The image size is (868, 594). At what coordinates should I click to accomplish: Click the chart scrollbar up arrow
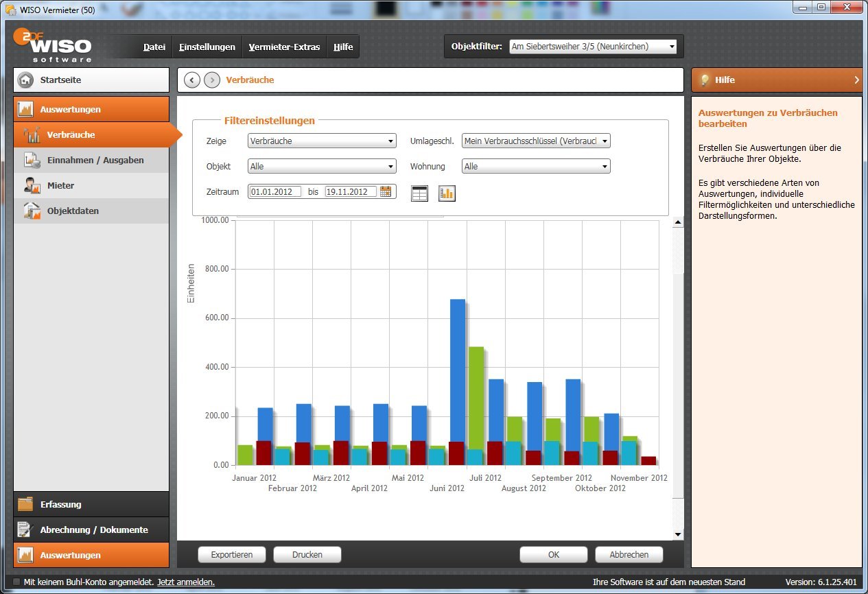point(678,222)
